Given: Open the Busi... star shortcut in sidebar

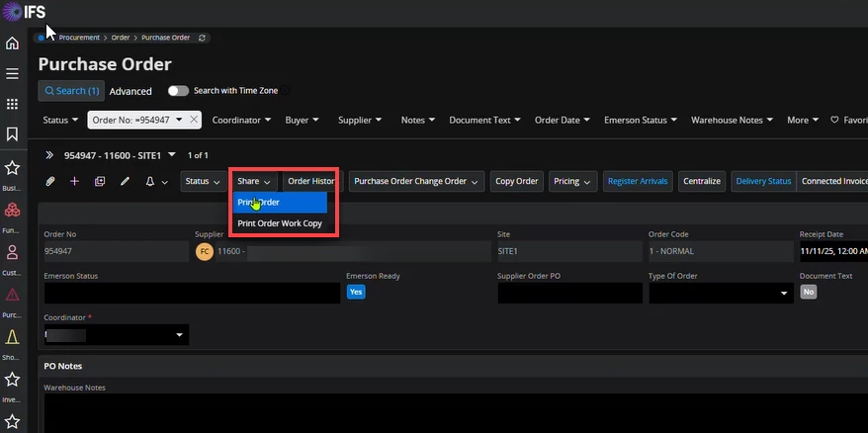Looking at the screenshot, I should point(12,168).
